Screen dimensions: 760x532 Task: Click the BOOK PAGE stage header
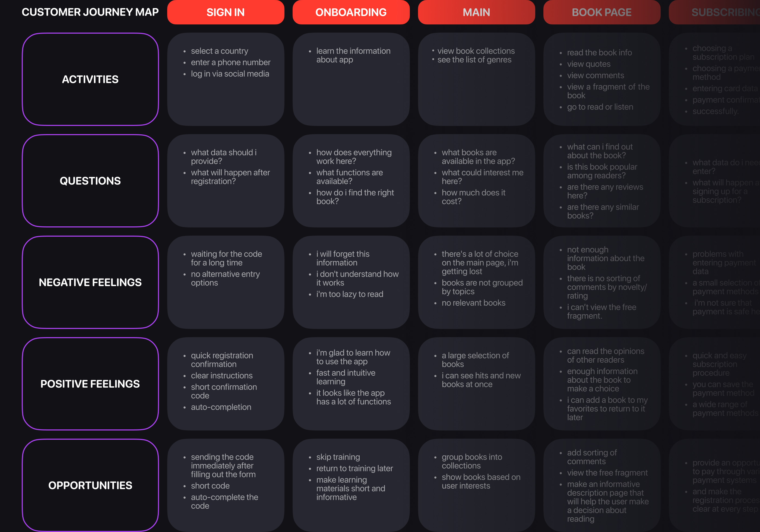pyautogui.click(x=601, y=12)
